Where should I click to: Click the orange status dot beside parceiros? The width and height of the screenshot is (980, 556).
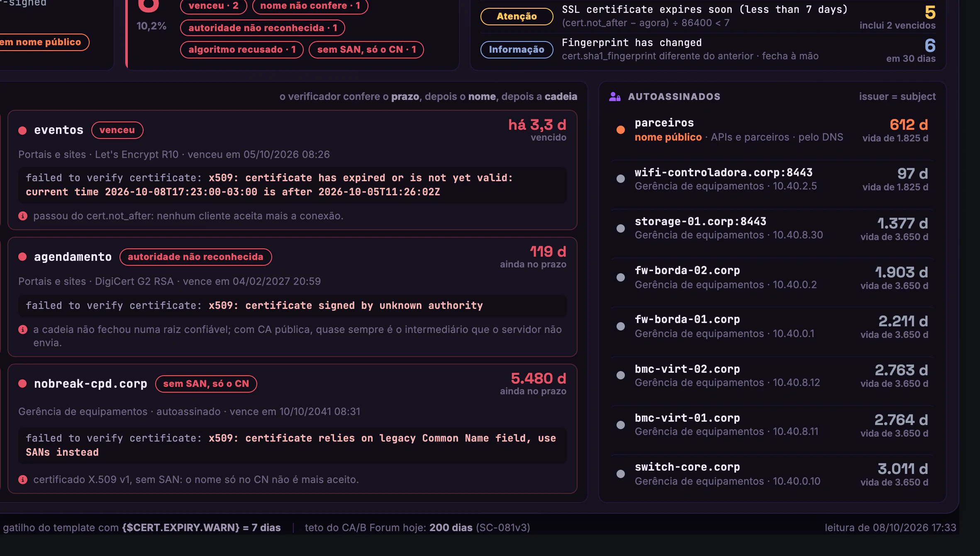[x=620, y=130]
